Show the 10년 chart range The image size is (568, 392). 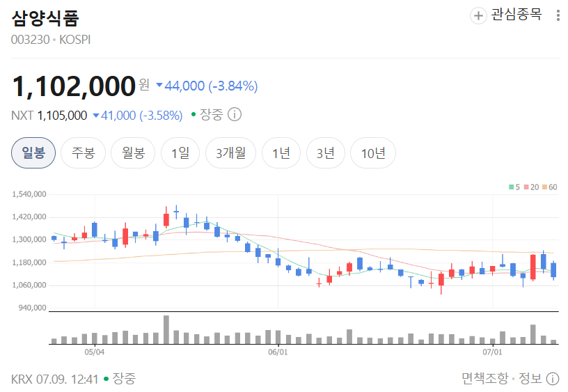(373, 153)
